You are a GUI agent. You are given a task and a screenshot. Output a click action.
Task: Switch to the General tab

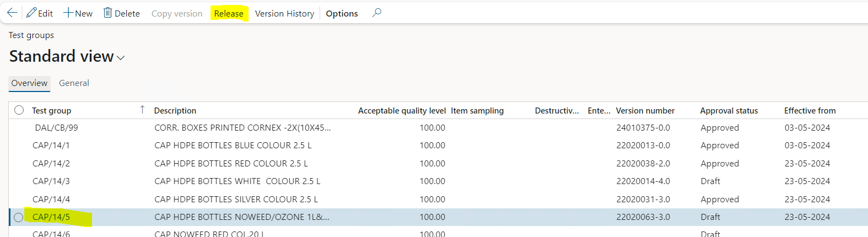pos(74,83)
